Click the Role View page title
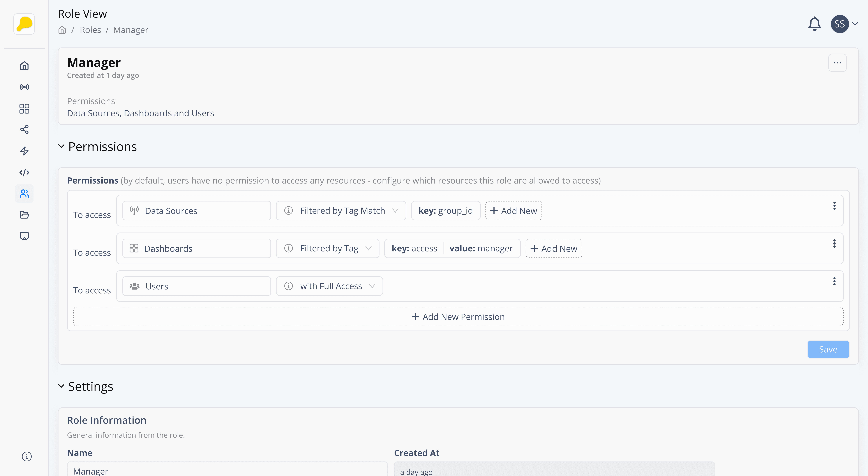Screen dimensions: 868x476 (x=82, y=14)
